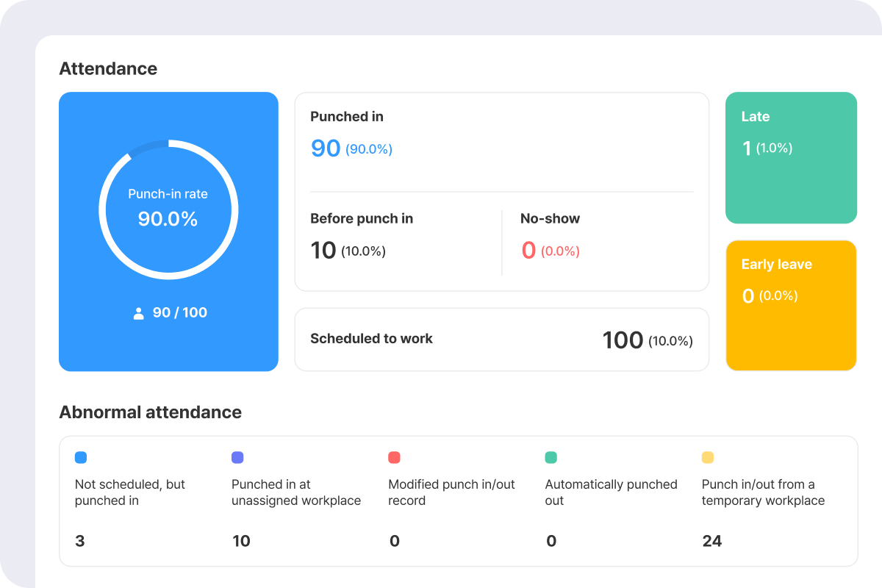Click the purple unassigned workplace legend marker
The image size is (882, 588).
pos(237,457)
